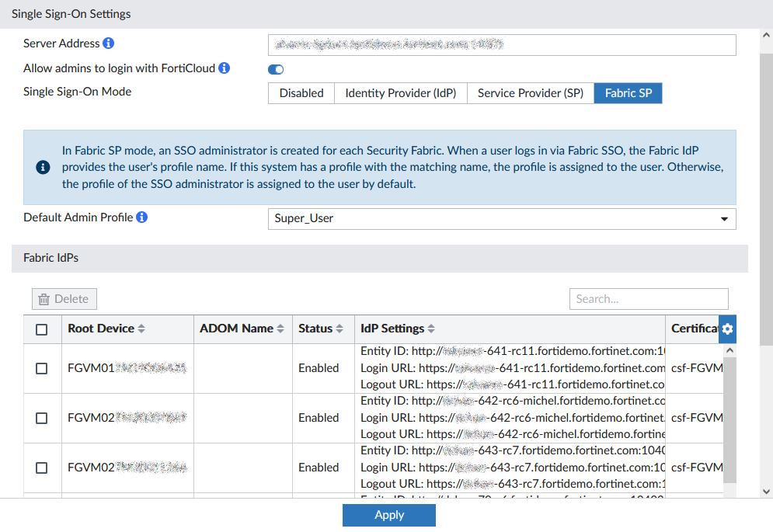Toggle Allow admins to login with FortiCloud
Image resolution: width=773 pixels, height=532 pixels.
tap(276, 69)
